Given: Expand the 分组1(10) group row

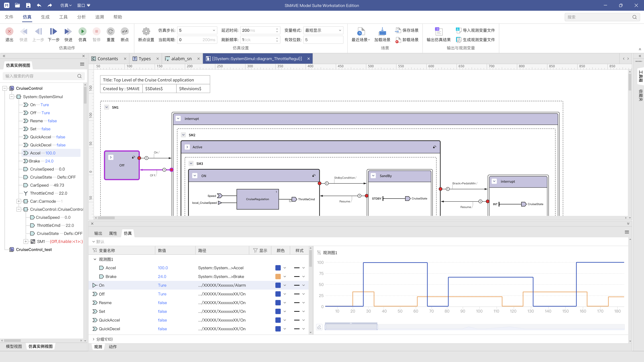Looking at the screenshot, I should pyautogui.click(x=93, y=339).
